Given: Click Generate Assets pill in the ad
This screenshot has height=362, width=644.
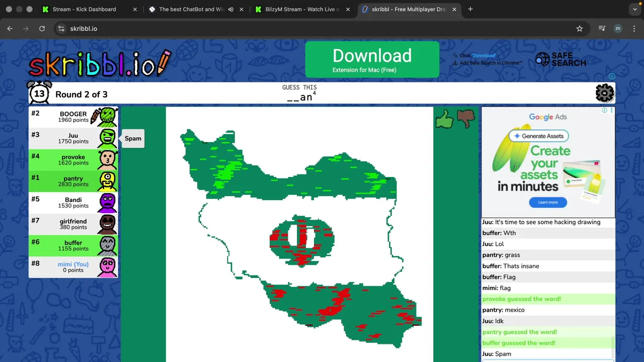Looking at the screenshot, I should click(x=539, y=136).
